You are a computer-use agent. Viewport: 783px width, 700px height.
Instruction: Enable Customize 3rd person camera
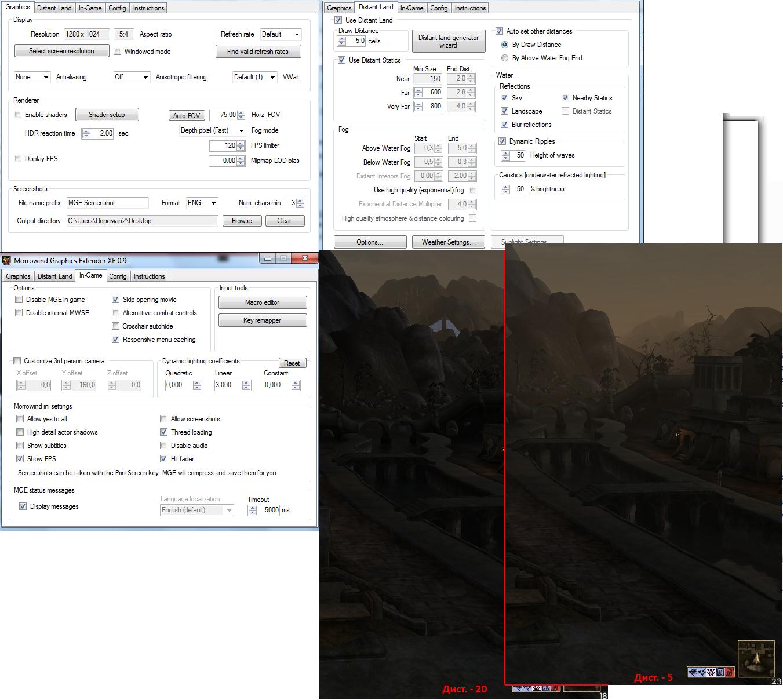click(x=17, y=361)
